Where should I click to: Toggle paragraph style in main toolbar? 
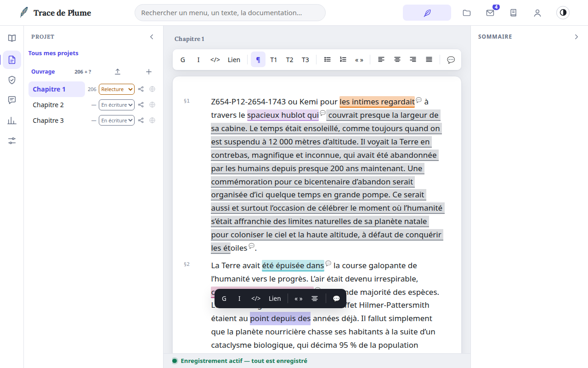pyautogui.click(x=258, y=60)
